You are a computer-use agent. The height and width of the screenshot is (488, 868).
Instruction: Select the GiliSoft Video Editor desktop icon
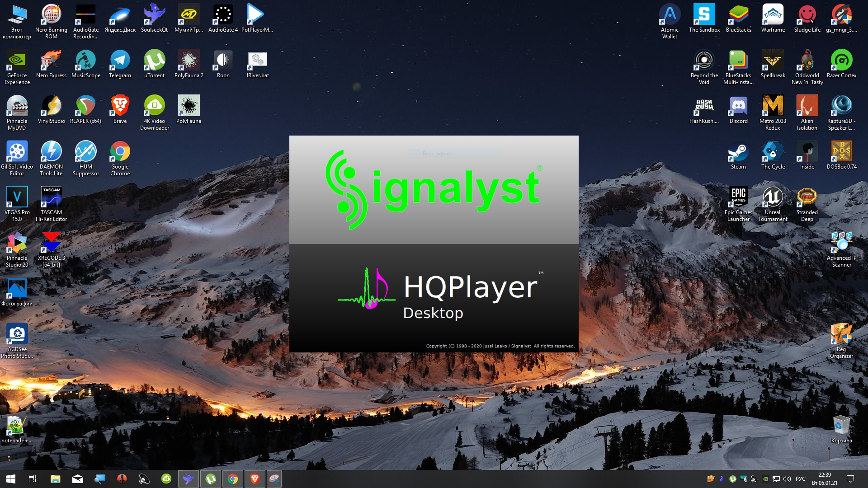pyautogui.click(x=17, y=158)
